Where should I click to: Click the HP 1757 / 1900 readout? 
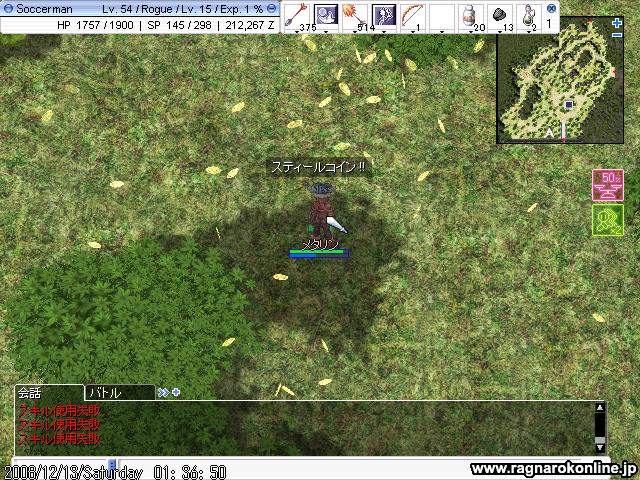point(95,25)
